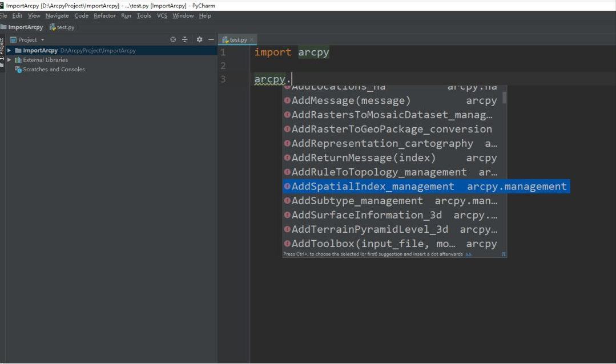The height and width of the screenshot is (364, 616).
Task: Click the >> link in completion hint
Action: tap(469, 254)
